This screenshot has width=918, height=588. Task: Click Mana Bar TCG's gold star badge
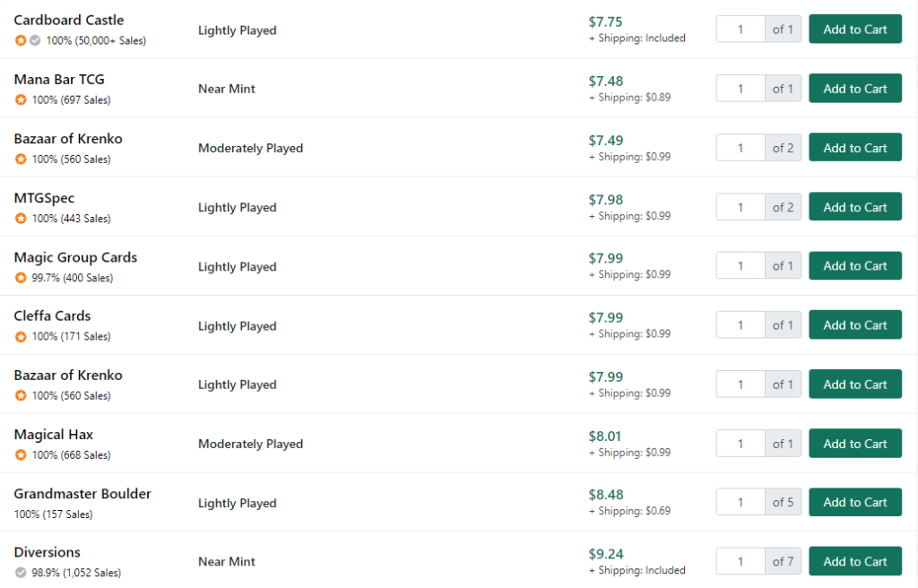tap(21, 99)
